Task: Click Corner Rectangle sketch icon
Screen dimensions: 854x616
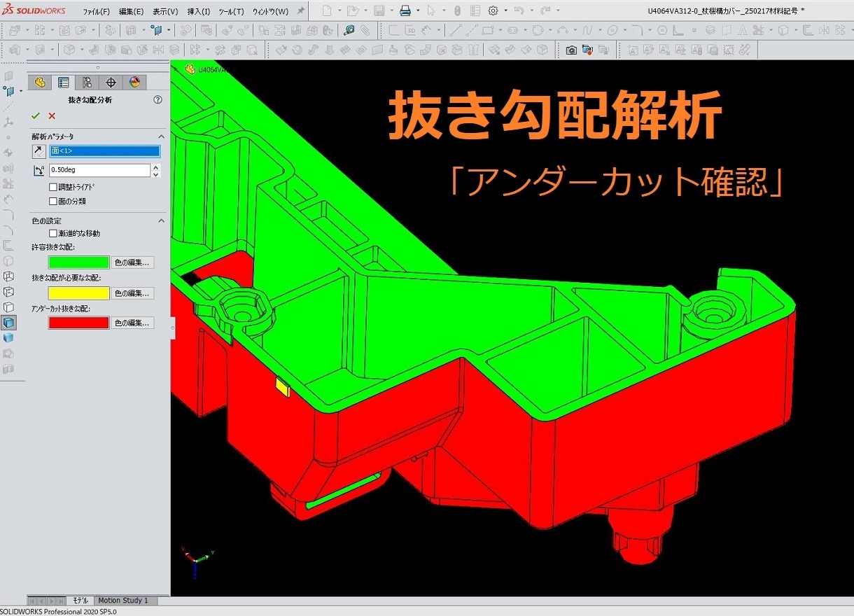Action: click(487, 31)
